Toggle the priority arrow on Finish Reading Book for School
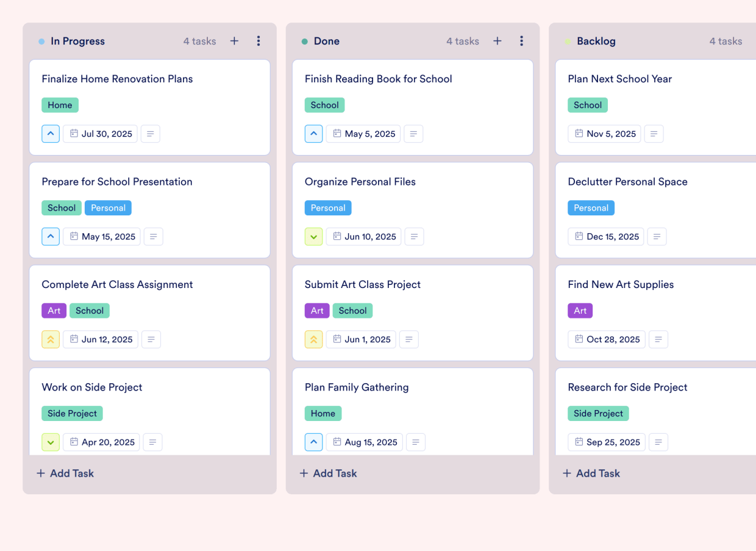The height and width of the screenshot is (551, 756). (313, 134)
